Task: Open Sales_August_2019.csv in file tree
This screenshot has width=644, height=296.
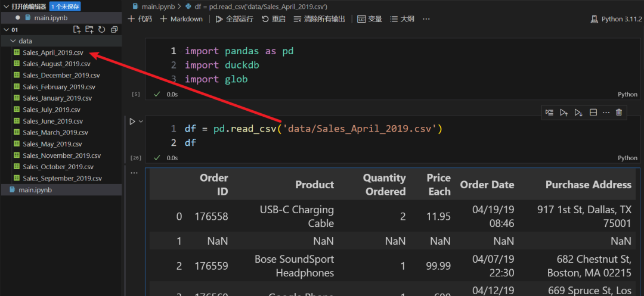Action: [x=56, y=64]
